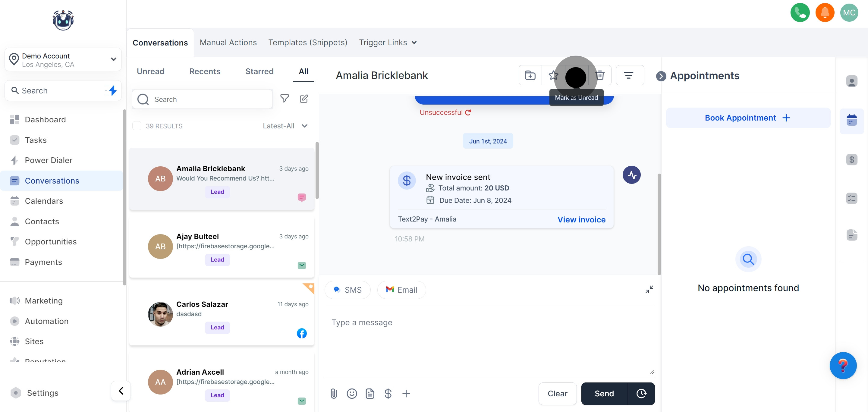Click the request payment dollar icon
The image size is (868, 412).
click(x=388, y=393)
